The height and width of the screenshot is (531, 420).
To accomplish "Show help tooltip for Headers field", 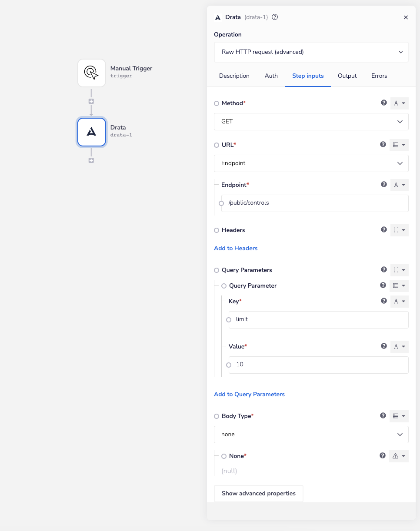I will 383,230.
